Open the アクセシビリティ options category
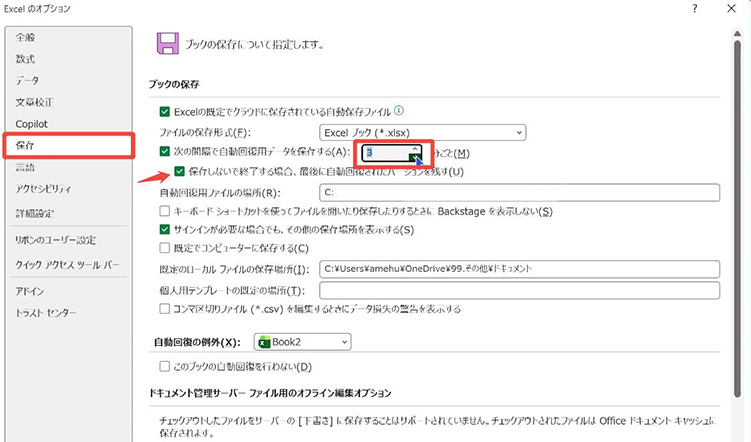 click(43, 189)
